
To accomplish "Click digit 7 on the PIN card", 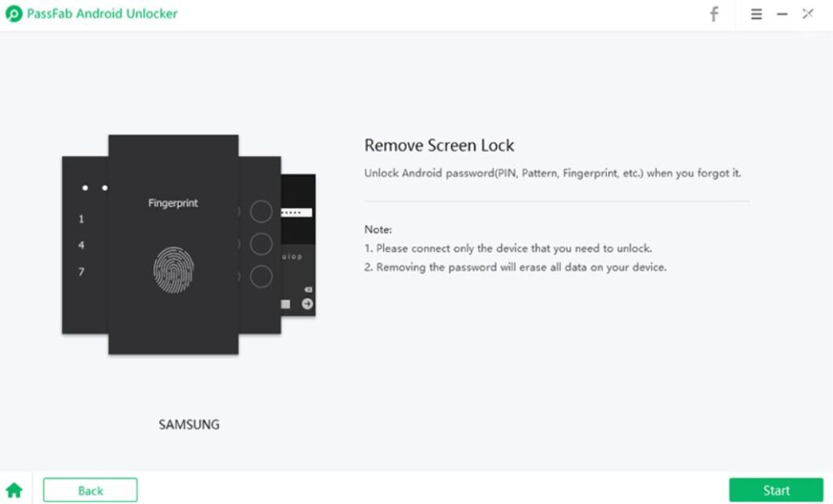I will pyautogui.click(x=81, y=272).
